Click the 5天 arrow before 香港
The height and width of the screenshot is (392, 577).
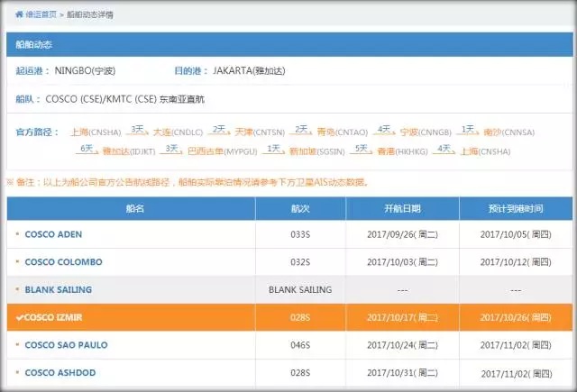362,150
